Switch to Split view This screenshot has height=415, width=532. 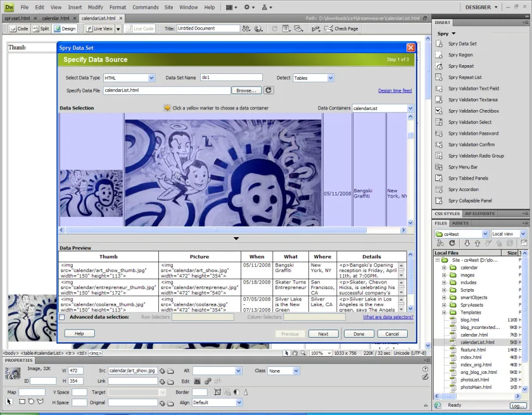point(41,29)
